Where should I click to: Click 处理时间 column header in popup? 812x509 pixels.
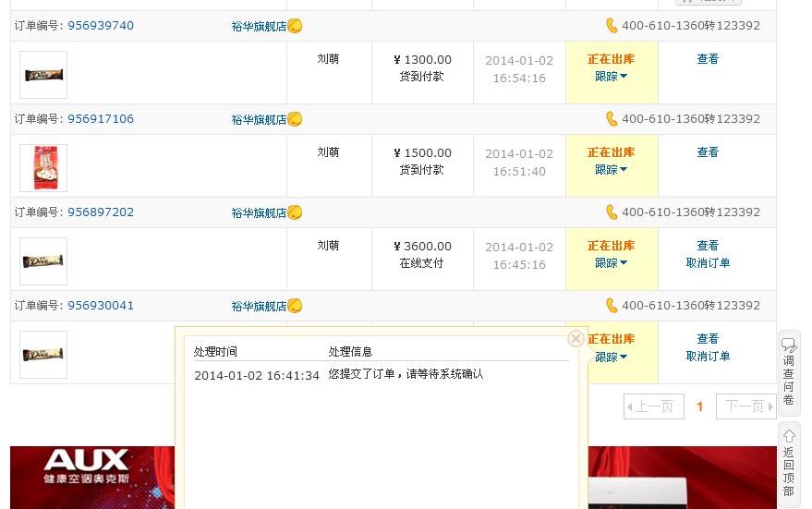(215, 352)
